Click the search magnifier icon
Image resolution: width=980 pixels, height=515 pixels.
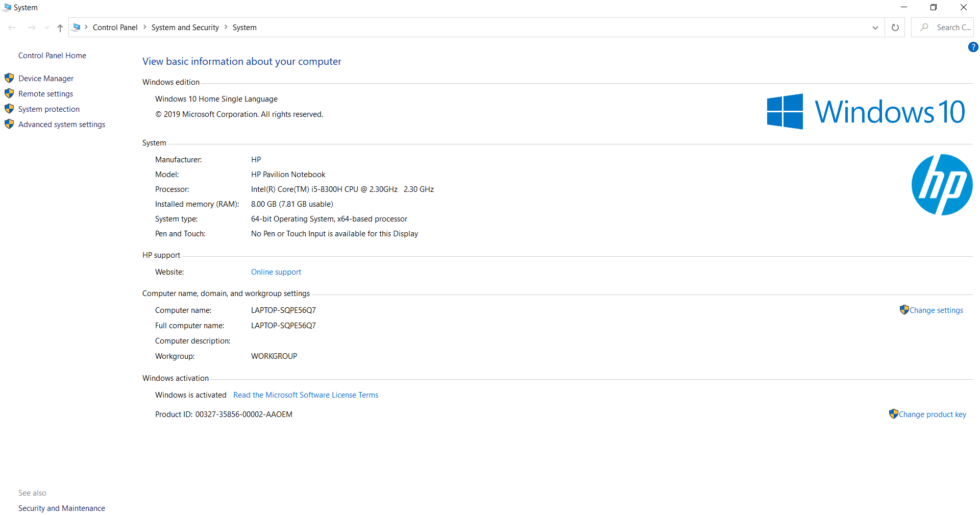point(924,27)
